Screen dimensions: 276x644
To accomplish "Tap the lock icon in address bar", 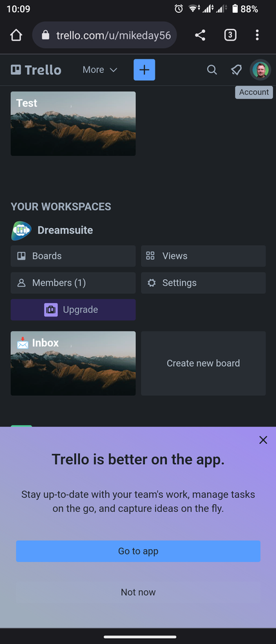I will pyautogui.click(x=46, y=35).
